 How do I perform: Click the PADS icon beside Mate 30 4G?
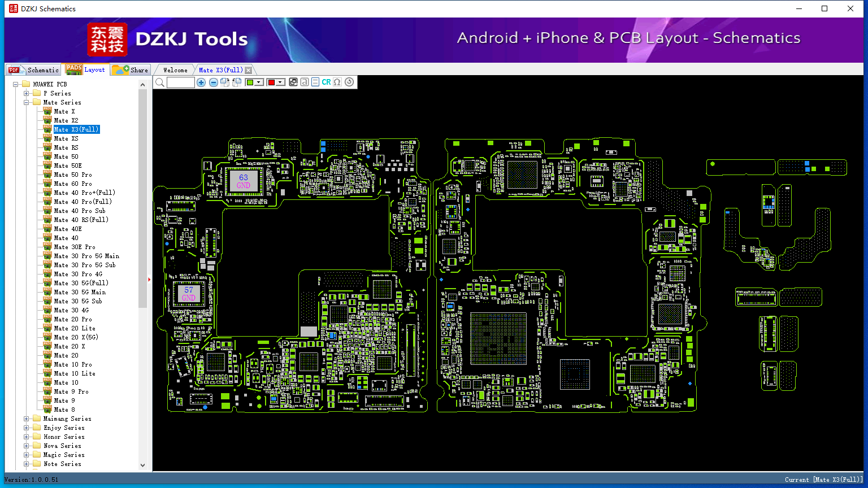[47, 310]
